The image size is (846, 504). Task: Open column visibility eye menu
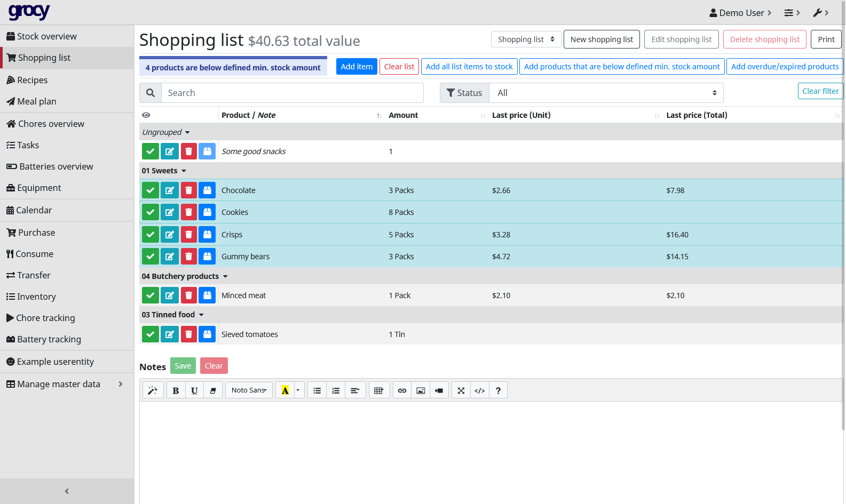pos(146,115)
